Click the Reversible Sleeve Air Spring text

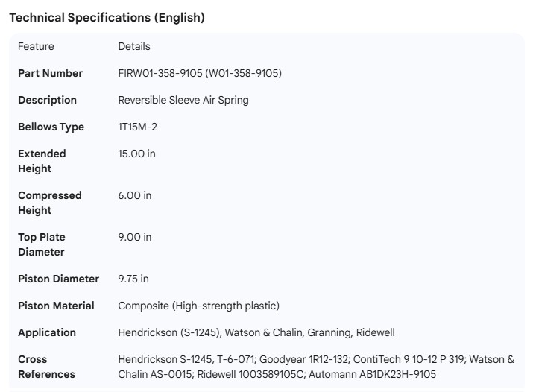point(183,100)
